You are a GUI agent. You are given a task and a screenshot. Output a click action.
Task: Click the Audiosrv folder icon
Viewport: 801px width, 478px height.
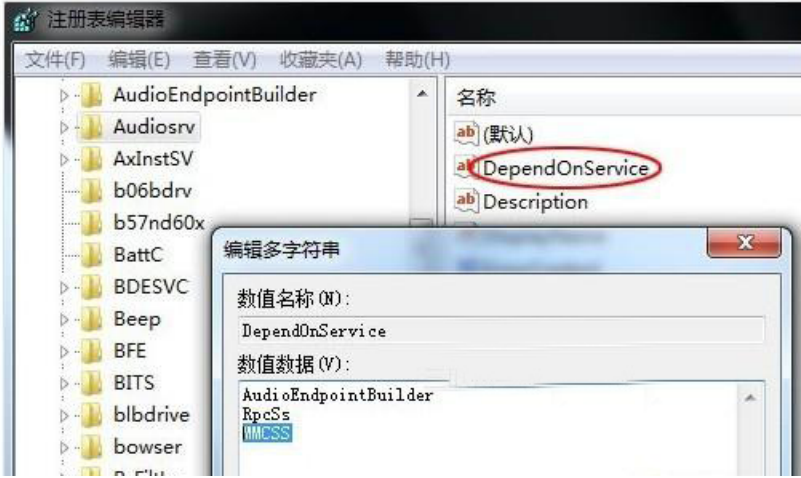91,127
